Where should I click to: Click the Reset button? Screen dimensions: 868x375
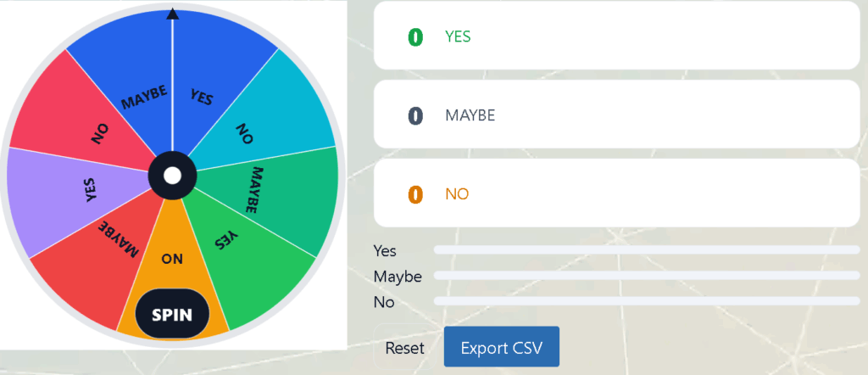point(404,348)
